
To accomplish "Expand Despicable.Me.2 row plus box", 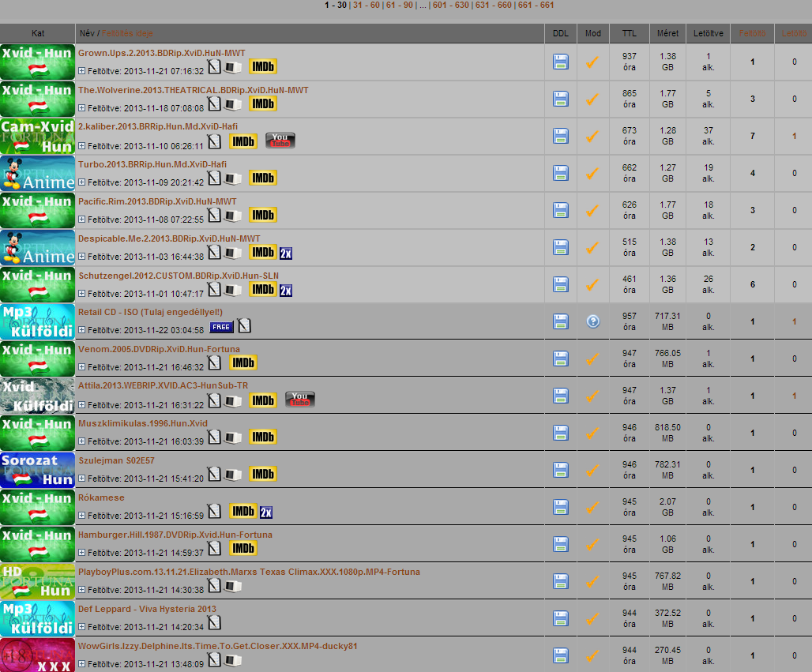I will click(82, 257).
